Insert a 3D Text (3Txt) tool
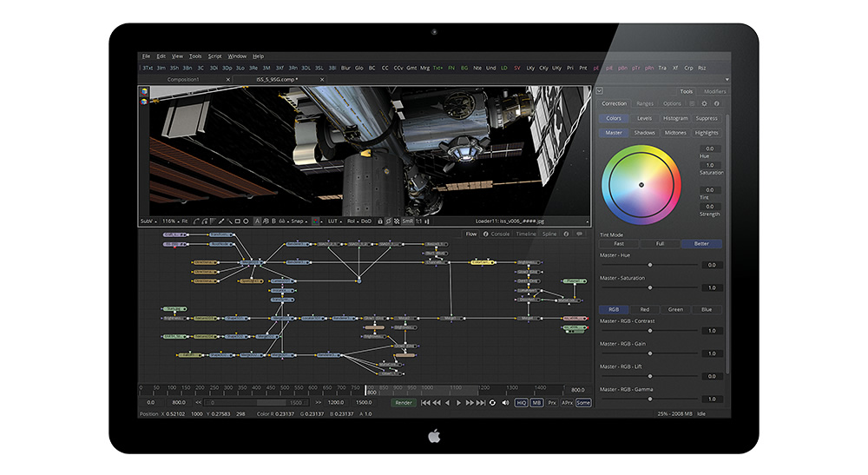 (148, 68)
